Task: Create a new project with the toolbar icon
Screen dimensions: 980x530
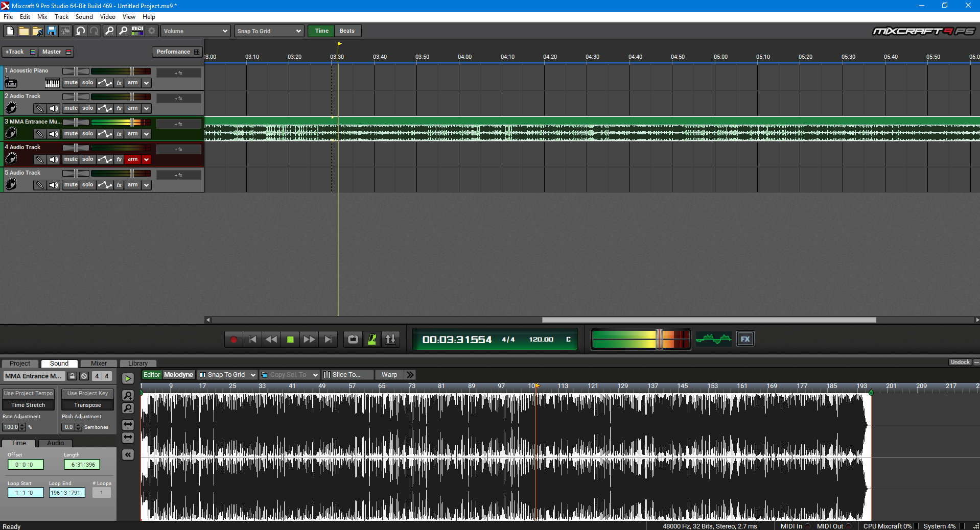Action: point(10,31)
